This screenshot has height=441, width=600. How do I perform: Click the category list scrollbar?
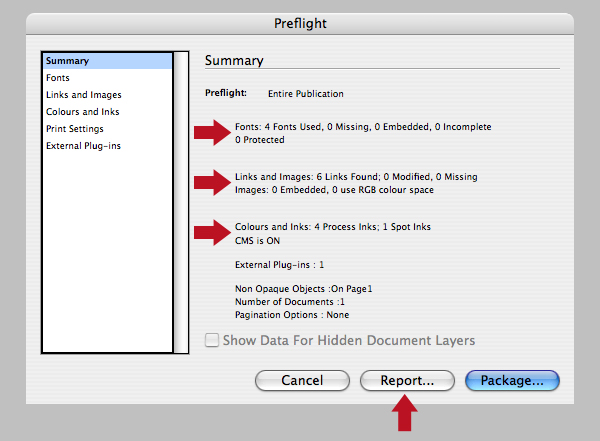coord(181,203)
